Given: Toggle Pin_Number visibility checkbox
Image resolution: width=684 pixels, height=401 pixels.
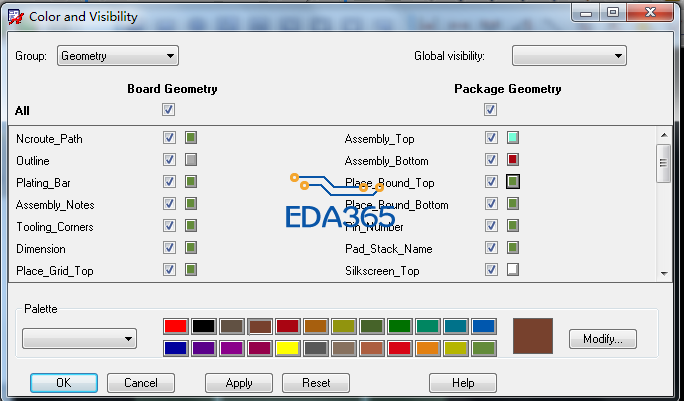Looking at the screenshot, I should pos(491,226).
